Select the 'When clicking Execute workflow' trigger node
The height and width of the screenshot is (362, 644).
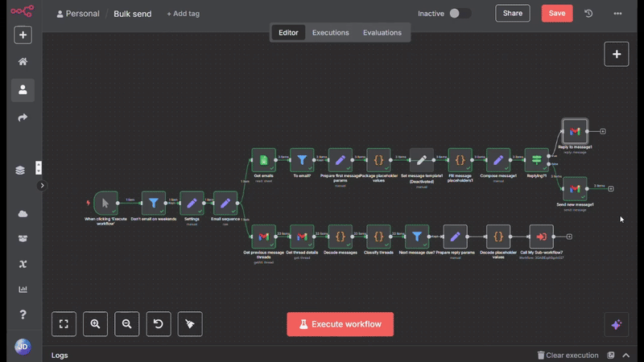click(x=105, y=203)
